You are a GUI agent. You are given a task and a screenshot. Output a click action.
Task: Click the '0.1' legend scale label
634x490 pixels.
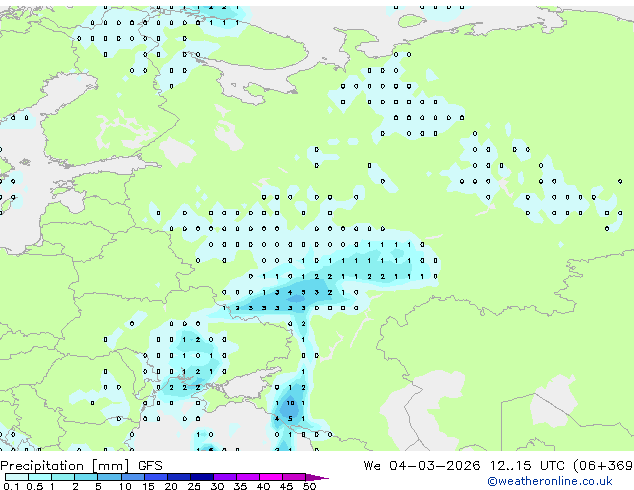click(x=11, y=486)
